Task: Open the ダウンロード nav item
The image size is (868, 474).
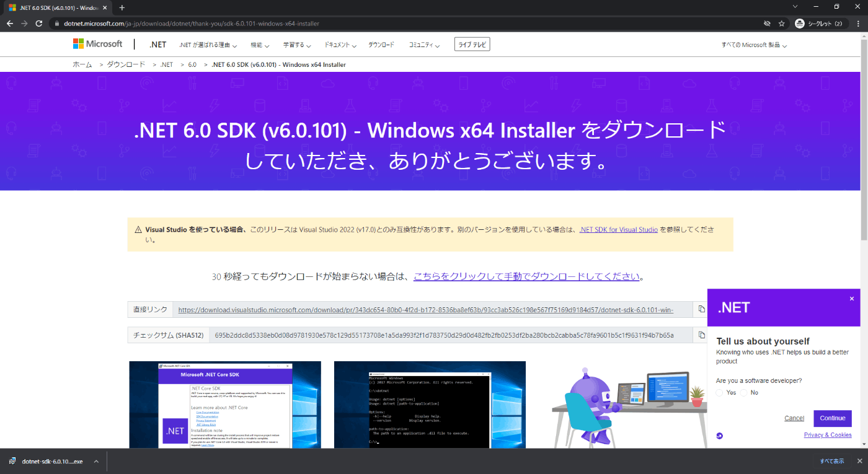Action: click(381, 45)
